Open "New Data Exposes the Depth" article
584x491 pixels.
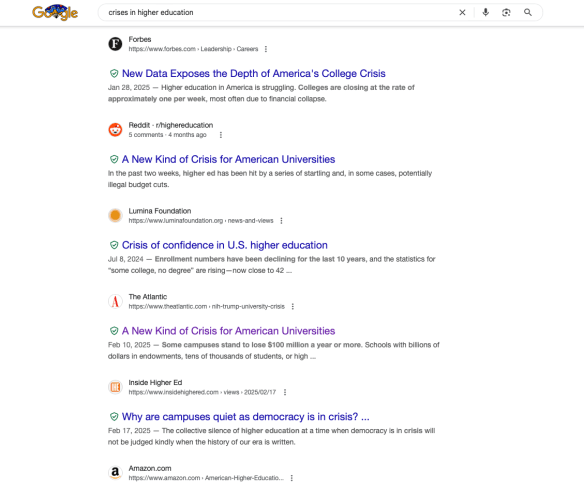click(x=254, y=73)
